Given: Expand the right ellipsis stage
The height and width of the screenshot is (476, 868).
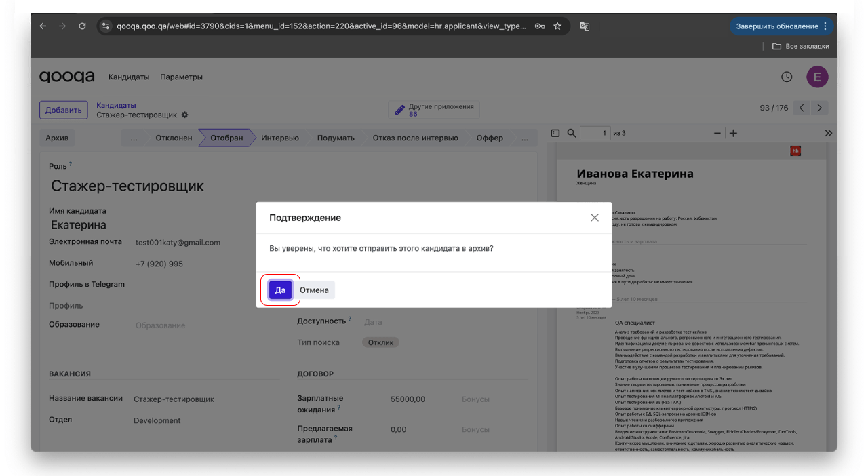Looking at the screenshot, I should pyautogui.click(x=525, y=138).
